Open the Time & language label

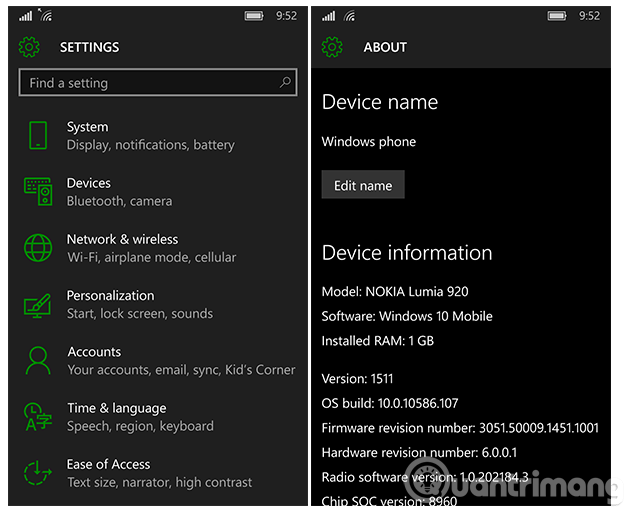coord(117,408)
